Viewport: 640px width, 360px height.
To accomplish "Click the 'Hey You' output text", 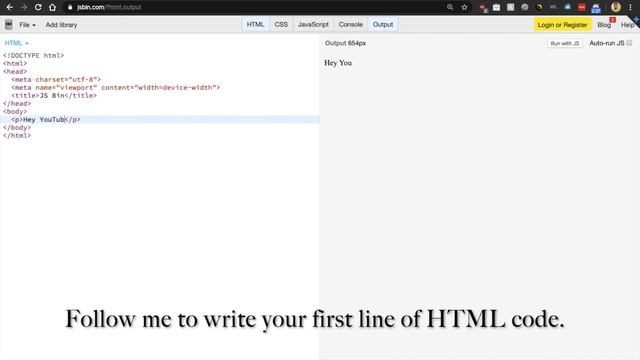I will pyautogui.click(x=338, y=63).
